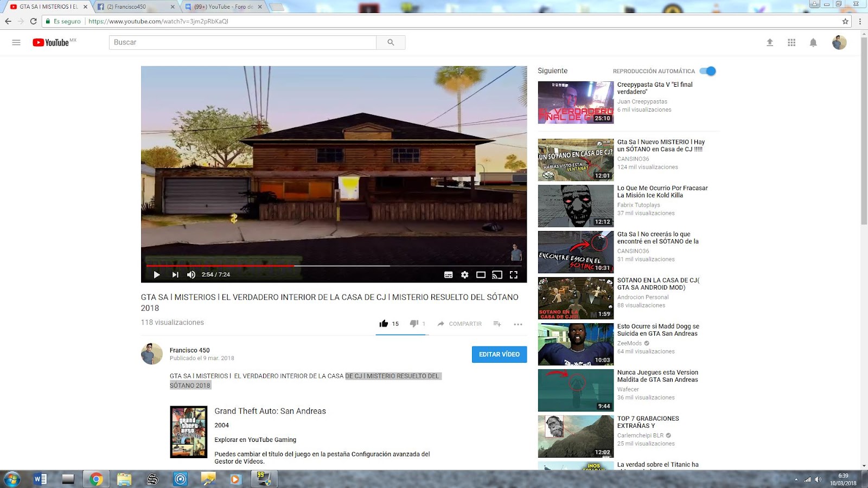Open 'Esto Ocurre si Madd Dogg se Suicida' video
Screen dimensions: 868x488
coord(658,330)
